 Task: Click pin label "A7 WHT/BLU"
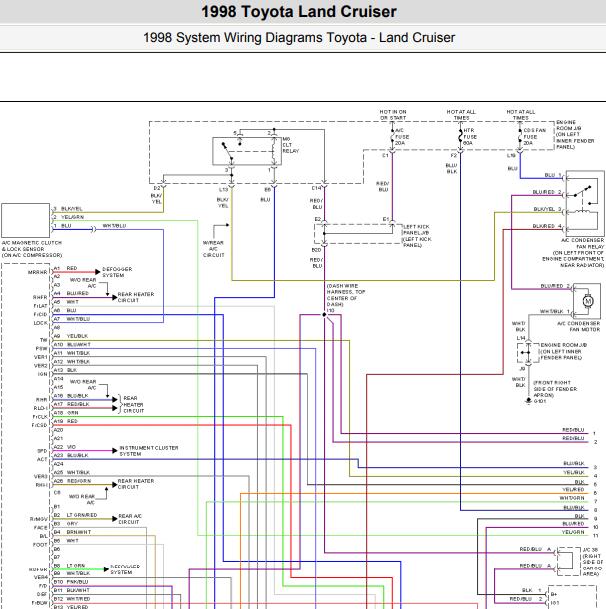pyautogui.click(x=72, y=319)
